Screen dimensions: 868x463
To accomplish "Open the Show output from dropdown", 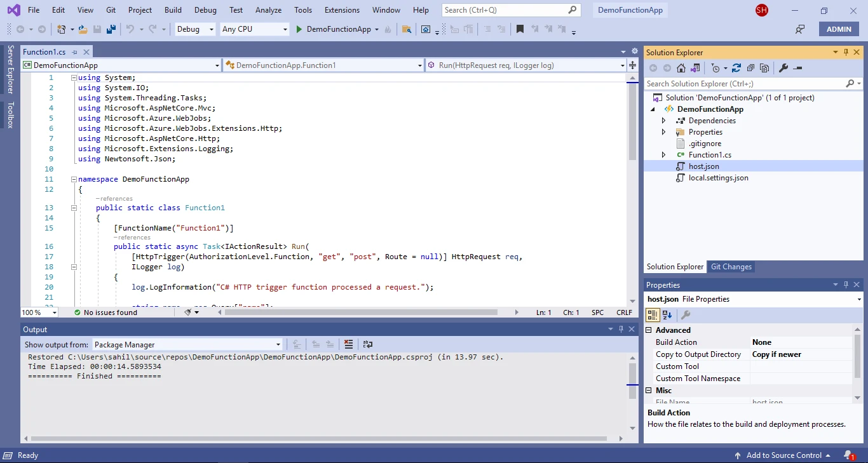I will pos(278,344).
